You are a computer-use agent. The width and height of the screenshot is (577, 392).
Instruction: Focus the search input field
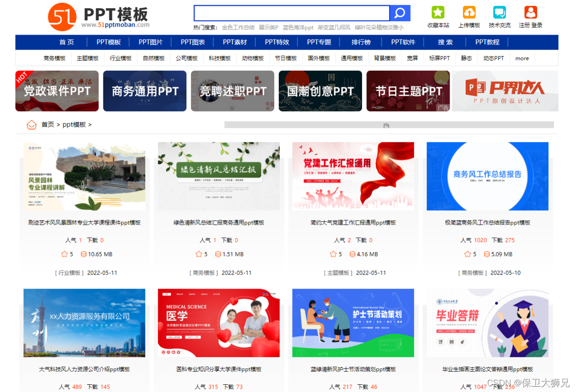click(x=292, y=13)
